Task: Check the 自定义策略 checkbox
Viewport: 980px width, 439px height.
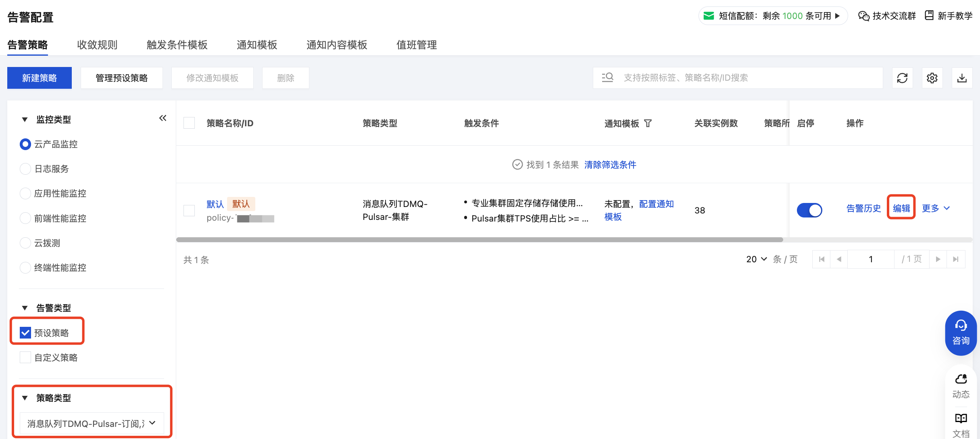Action: pyautogui.click(x=25, y=357)
